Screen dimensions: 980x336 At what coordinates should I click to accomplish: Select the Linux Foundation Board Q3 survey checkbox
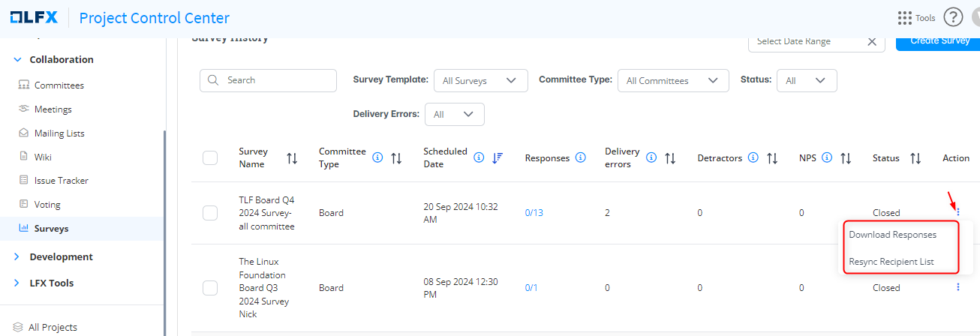[x=210, y=288]
